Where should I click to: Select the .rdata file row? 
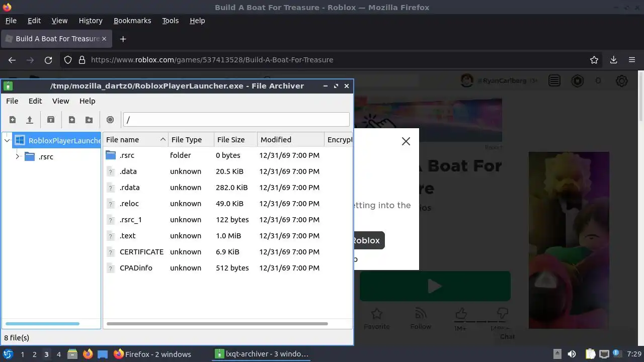click(227, 188)
